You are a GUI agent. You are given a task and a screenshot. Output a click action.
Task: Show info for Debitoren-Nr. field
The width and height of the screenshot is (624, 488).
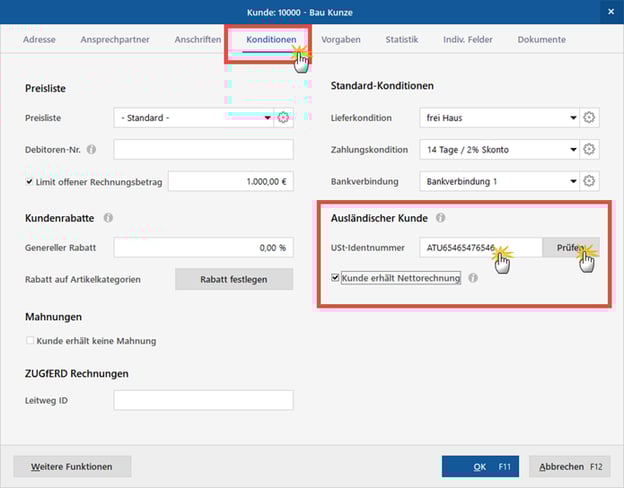coord(92,150)
